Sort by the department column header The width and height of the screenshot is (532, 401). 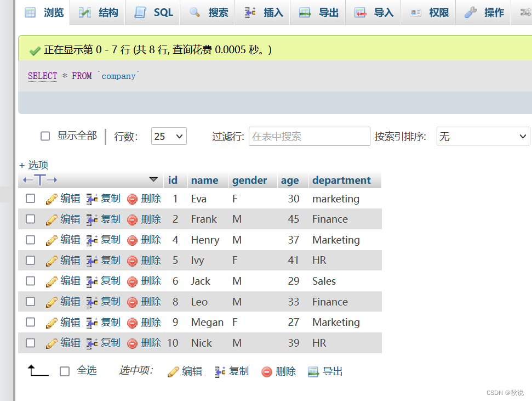click(341, 180)
